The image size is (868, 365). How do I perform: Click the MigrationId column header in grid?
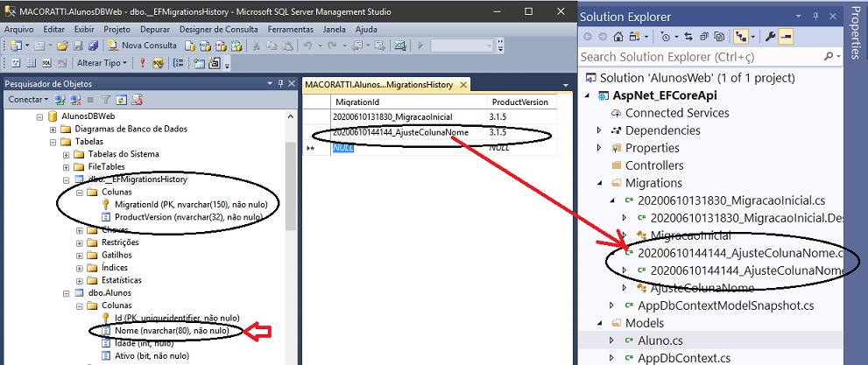tap(408, 102)
